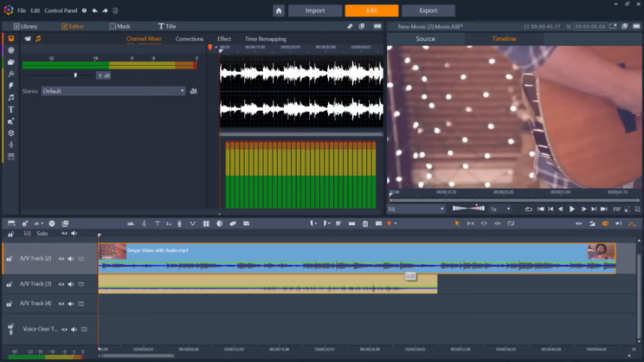Click the undo arrow in title bar
Screen dimensions: 644x362
coord(95,10)
